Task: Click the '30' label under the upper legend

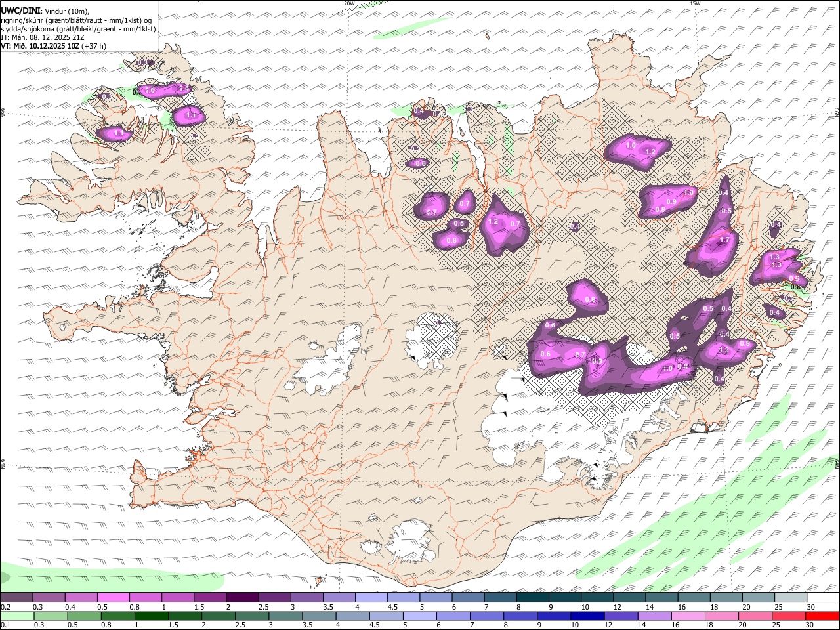Action: 811,607
